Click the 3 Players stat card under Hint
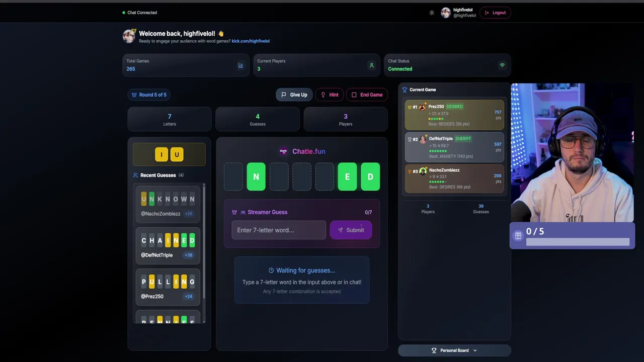 tap(346, 119)
